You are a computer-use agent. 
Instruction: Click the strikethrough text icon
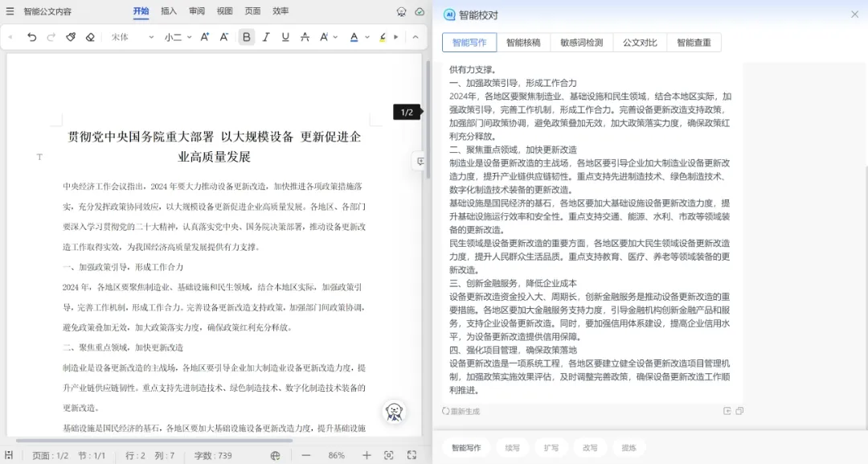pos(305,37)
